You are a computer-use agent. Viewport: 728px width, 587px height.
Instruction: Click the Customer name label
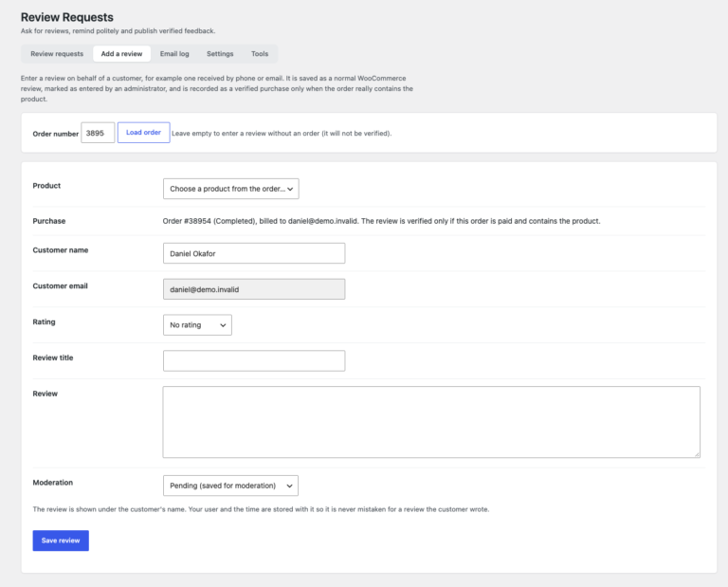click(61, 250)
